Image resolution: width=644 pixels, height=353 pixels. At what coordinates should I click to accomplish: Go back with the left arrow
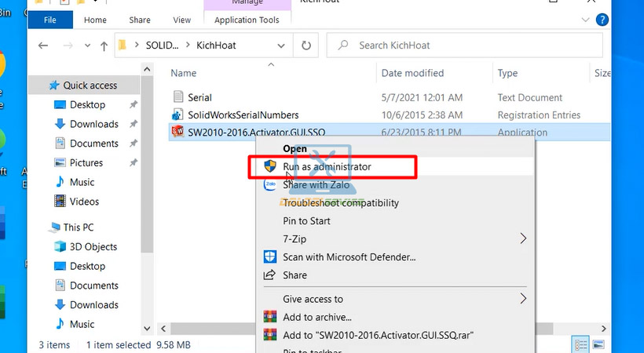[x=43, y=45]
